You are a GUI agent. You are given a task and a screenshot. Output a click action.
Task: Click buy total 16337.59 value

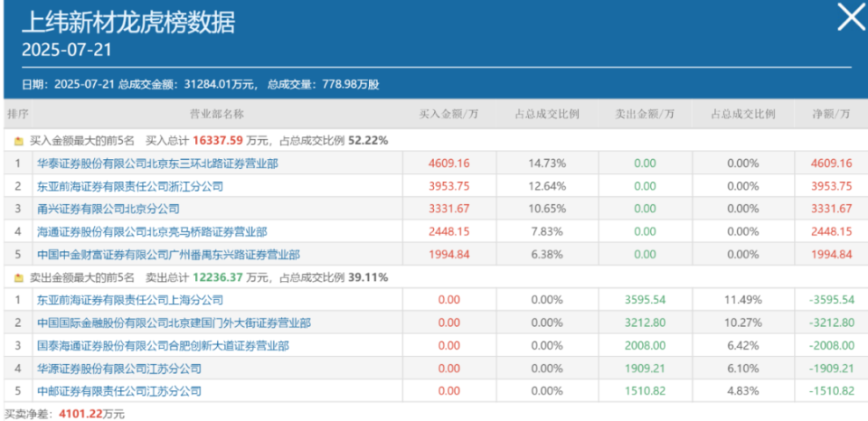pyautogui.click(x=218, y=141)
